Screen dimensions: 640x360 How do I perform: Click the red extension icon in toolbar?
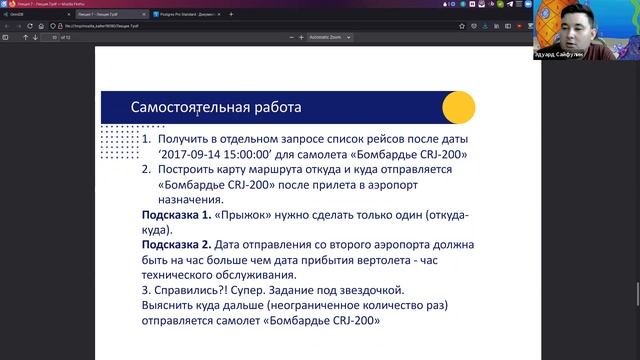point(519,26)
